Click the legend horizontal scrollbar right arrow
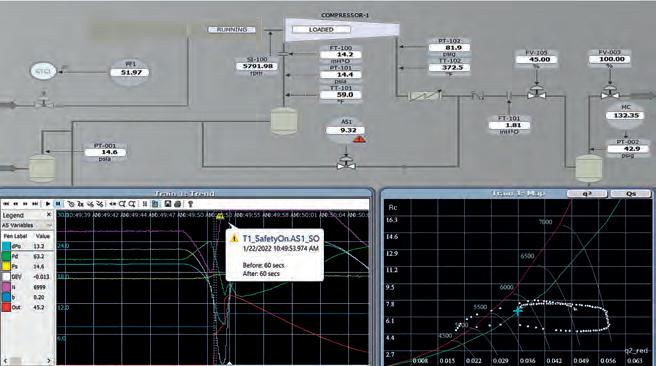The width and height of the screenshot is (656, 366). click(x=49, y=360)
